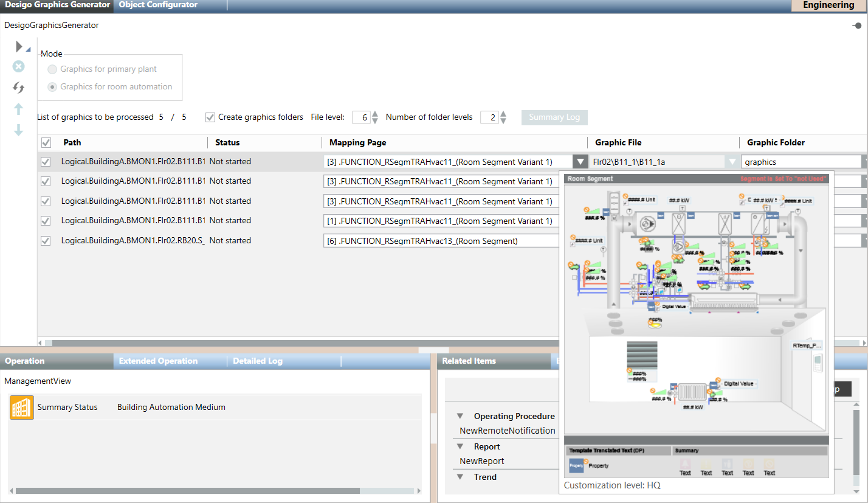868x503 pixels.
Task: Click the Move Down arrow icon
Action: pos(19,130)
